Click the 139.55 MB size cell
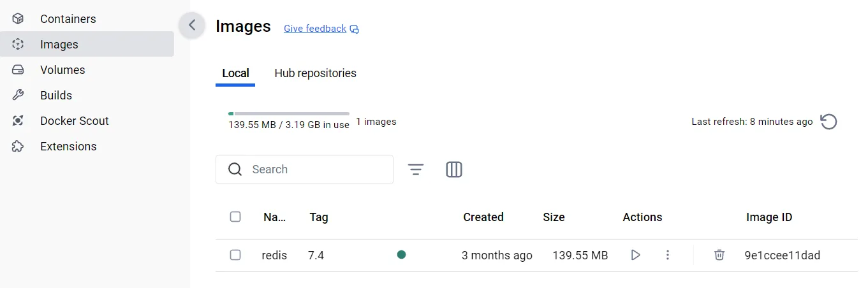The image size is (868, 288). click(x=580, y=256)
